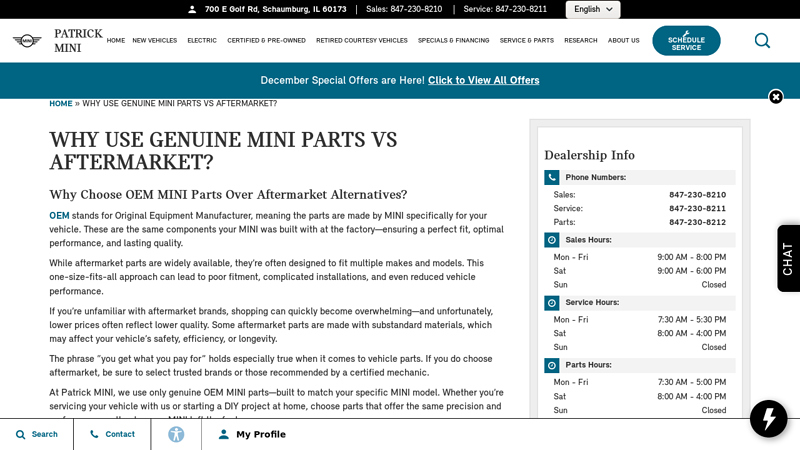This screenshot has height=450, width=800.
Task: Click the MINI winged logo icon
Action: (x=27, y=41)
